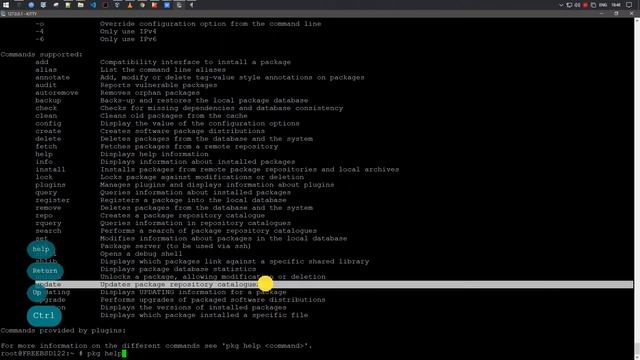Restore down the KiTTY terminal window
This screenshot has width=640, height=360.
pos(616,14)
